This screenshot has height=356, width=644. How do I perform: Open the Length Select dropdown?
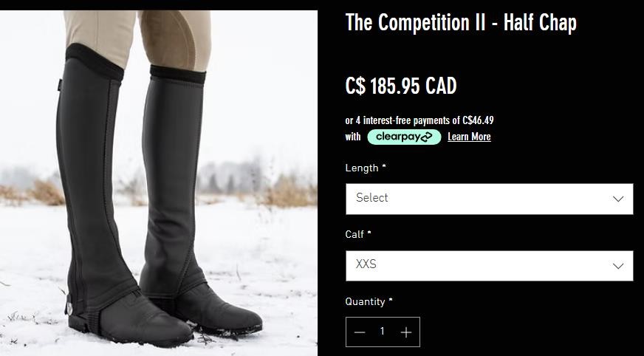pyautogui.click(x=489, y=199)
